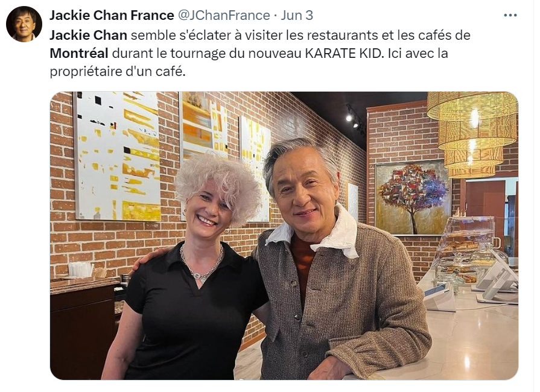Viewport: 540px width, 392px height.
Task: Click the woven chandelier lamp in the photo
Action: tap(472, 134)
